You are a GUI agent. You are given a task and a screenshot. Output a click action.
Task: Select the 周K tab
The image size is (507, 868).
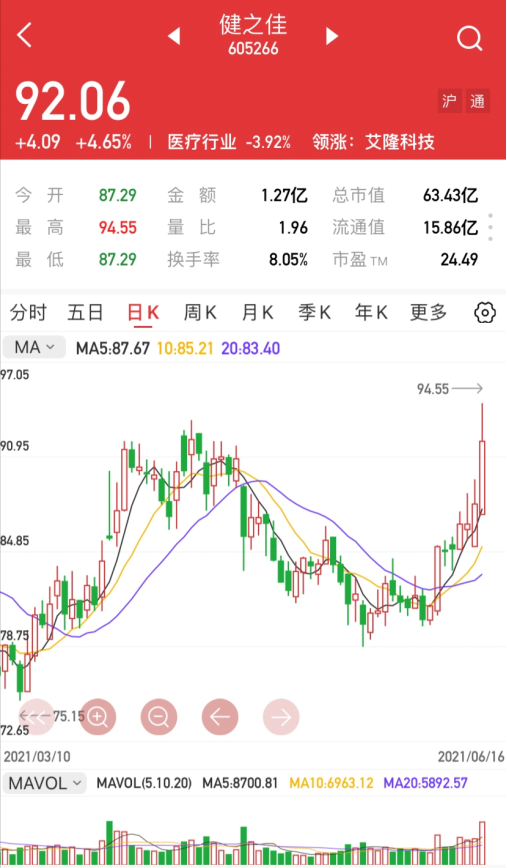pyautogui.click(x=200, y=313)
